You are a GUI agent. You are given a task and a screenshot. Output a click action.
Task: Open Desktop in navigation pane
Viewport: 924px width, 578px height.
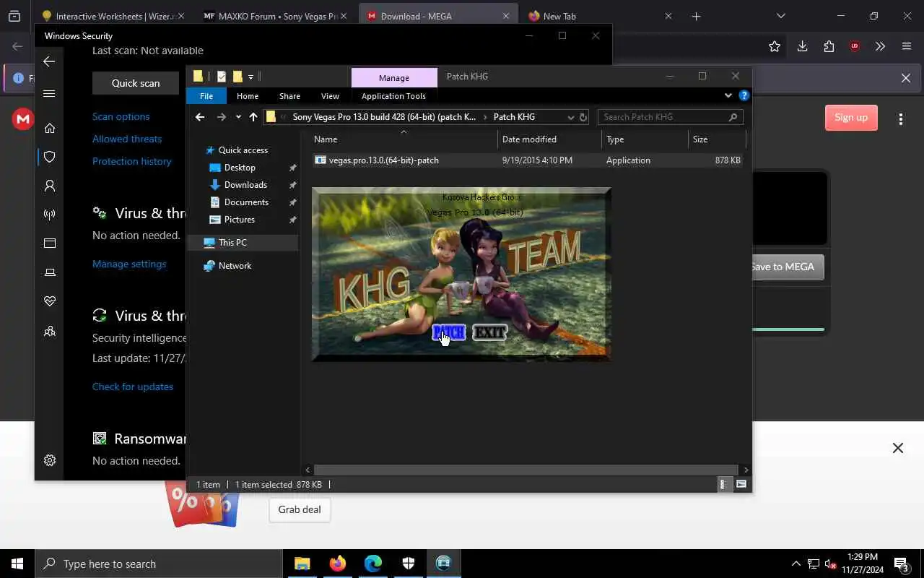[240, 168]
